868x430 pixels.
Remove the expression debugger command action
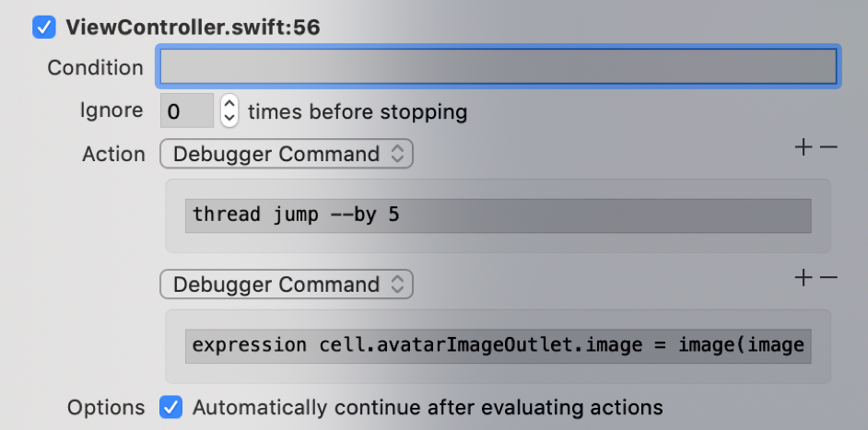coord(828,278)
